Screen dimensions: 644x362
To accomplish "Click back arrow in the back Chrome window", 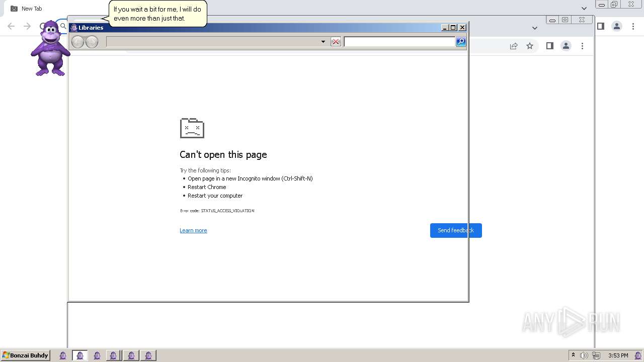I will click(x=11, y=26).
